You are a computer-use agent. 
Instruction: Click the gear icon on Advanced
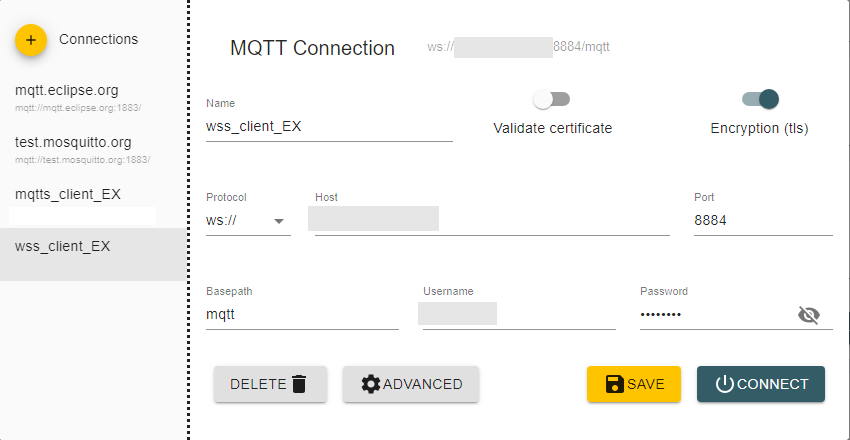(x=371, y=384)
